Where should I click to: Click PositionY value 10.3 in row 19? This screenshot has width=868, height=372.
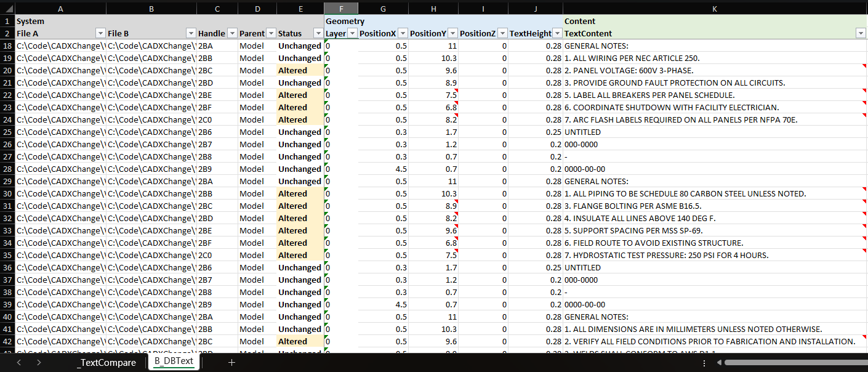point(433,58)
